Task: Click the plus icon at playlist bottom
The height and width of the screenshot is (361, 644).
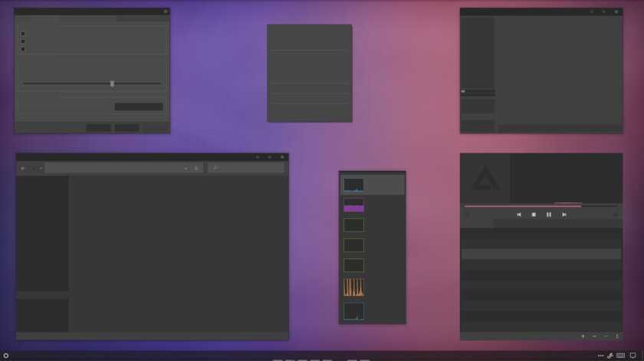Action: 583,336
